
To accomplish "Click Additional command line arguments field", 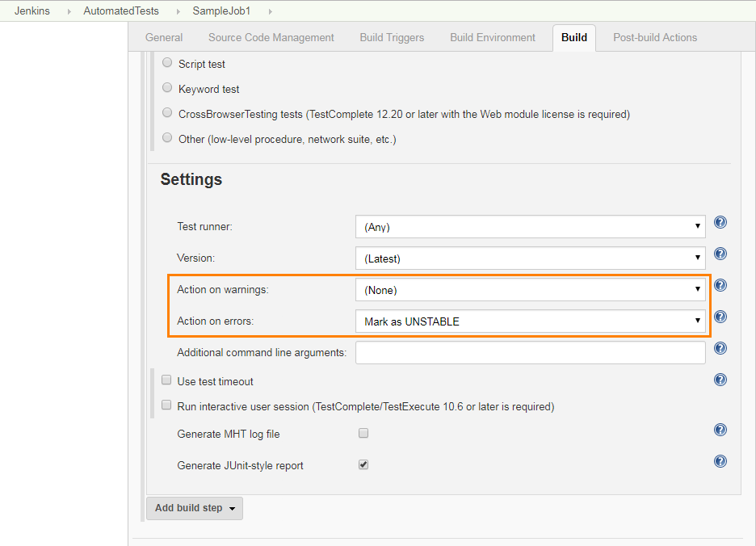I will 531,353.
